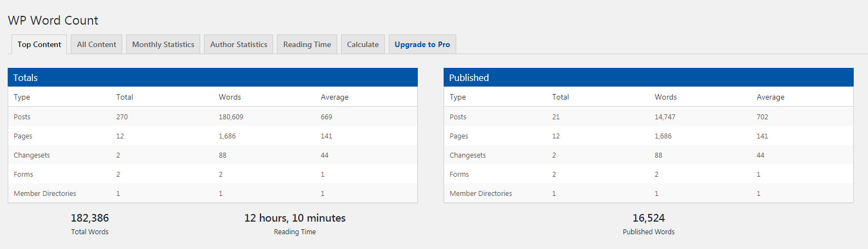Click the 180,609 words value for Posts

point(231,117)
